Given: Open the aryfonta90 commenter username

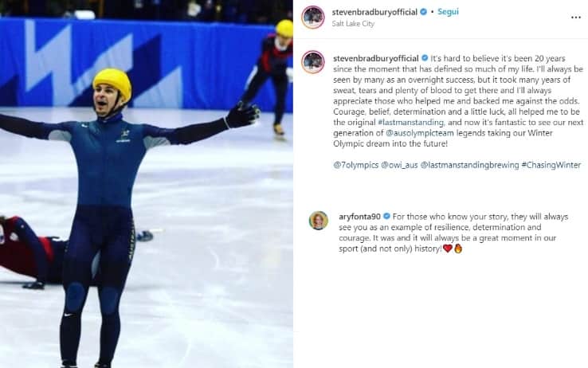Looking at the screenshot, I should click(x=360, y=217).
